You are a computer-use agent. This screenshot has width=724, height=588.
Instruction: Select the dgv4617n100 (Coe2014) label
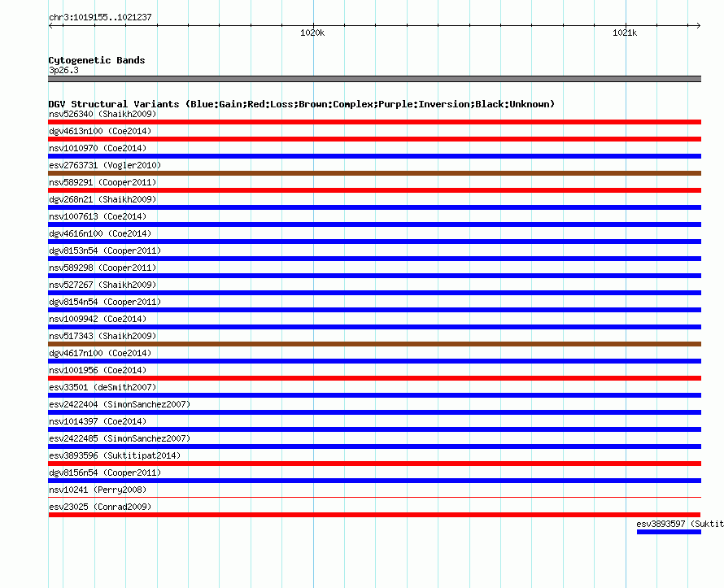(100, 353)
